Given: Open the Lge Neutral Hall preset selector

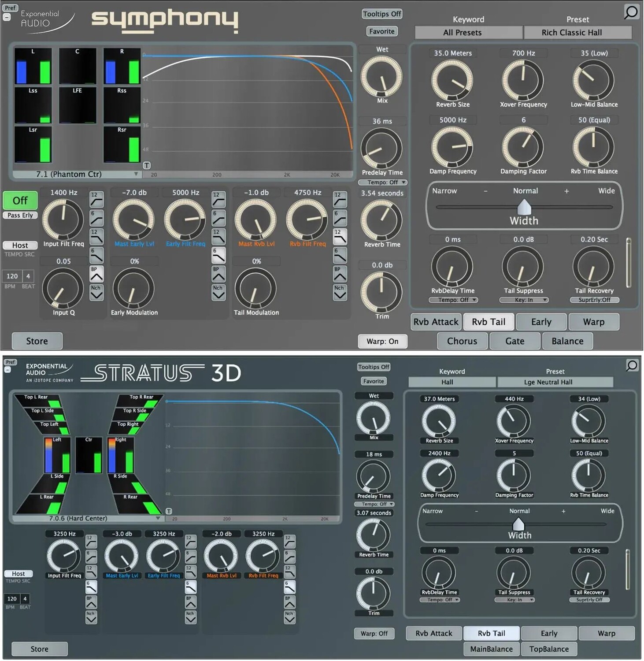Looking at the screenshot, I should (555, 382).
